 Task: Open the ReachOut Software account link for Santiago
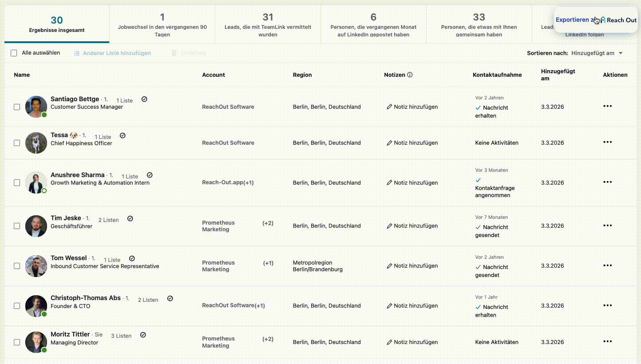tap(228, 107)
